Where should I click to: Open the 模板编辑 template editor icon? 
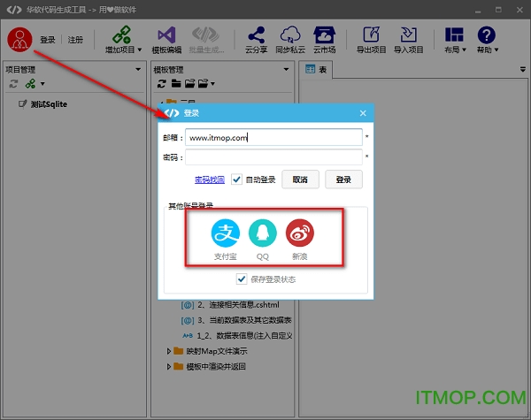click(x=166, y=34)
